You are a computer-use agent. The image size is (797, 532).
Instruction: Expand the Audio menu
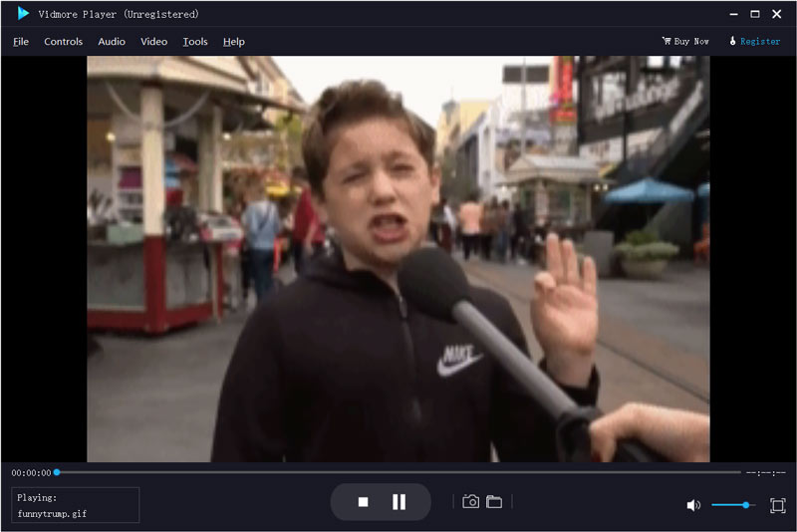[112, 42]
